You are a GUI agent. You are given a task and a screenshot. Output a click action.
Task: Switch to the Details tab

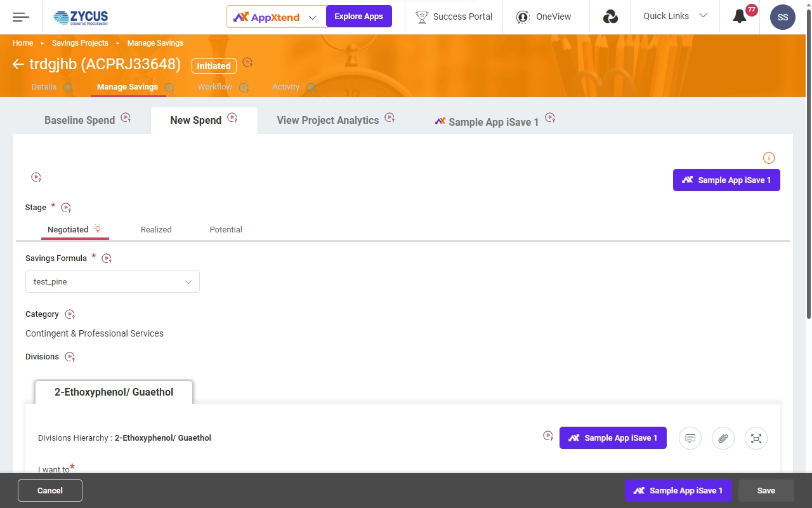44,87
